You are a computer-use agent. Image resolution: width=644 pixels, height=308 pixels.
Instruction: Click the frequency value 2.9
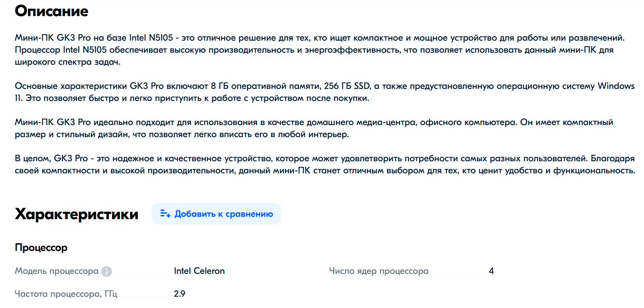179,294
